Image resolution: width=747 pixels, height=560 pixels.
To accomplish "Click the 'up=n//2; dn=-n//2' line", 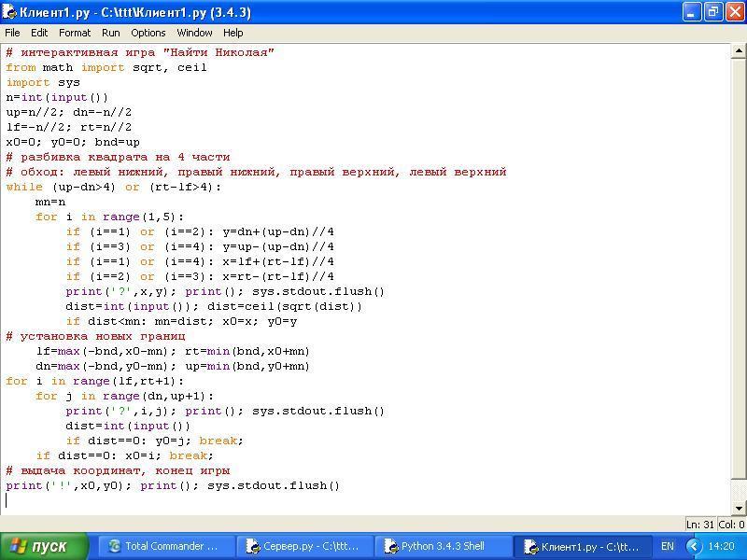I will pos(68,112).
